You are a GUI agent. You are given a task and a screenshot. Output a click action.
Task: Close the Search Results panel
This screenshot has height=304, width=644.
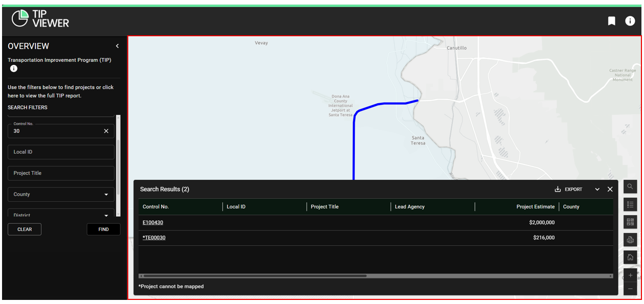point(610,189)
